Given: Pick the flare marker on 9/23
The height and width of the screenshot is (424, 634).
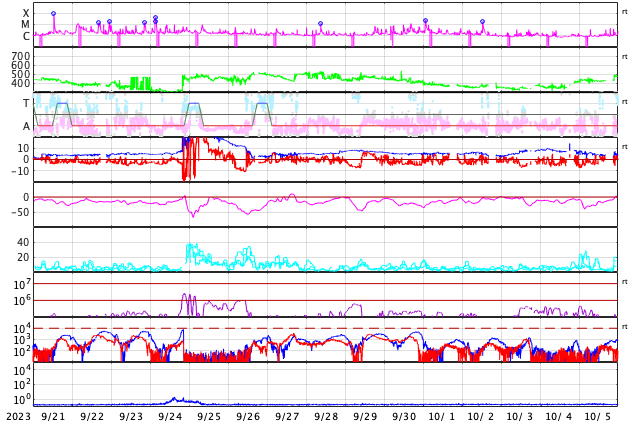Looking at the screenshot, I should tap(144, 23).
